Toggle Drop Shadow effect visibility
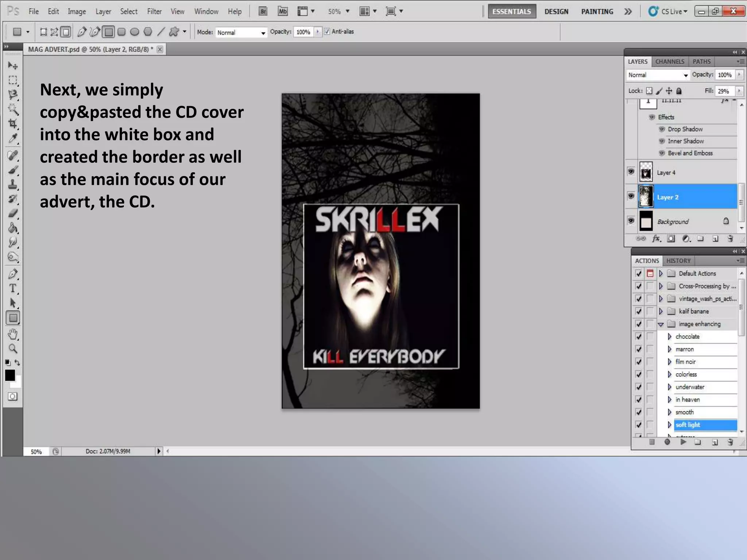Image resolution: width=747 pixels, height=560 pixels. (x=662, y=129)
